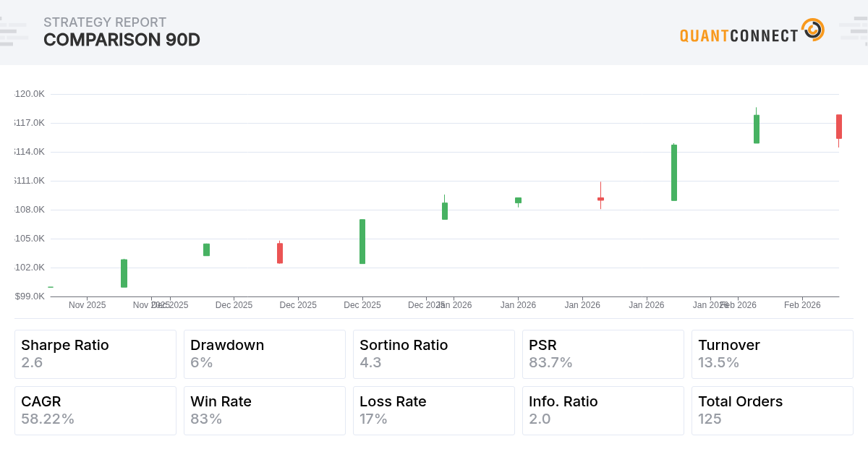
Task: Select the PSR value 83.7%
Action: (550, 363)
